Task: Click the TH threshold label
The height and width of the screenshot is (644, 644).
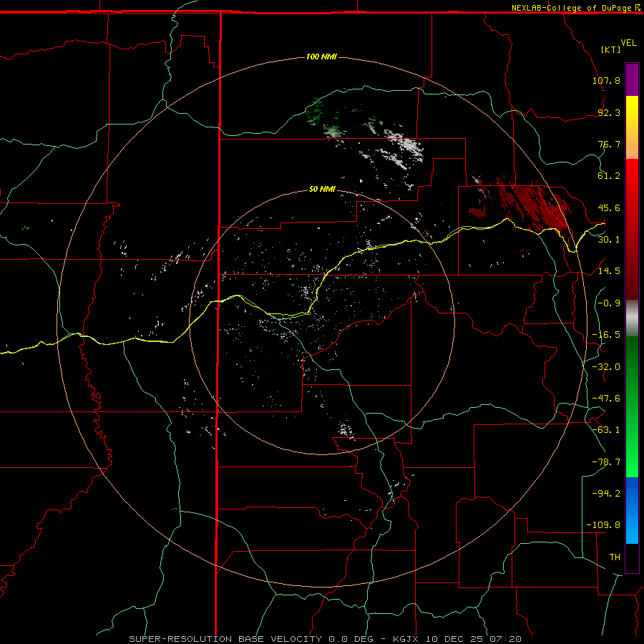Action: [x=615, y=557]
